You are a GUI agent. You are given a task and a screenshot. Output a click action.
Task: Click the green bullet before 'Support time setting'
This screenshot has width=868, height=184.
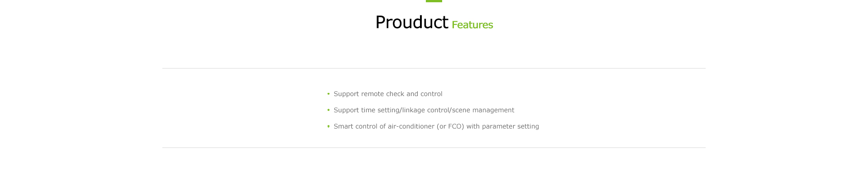pyautogui.click(x=329, y=110)
